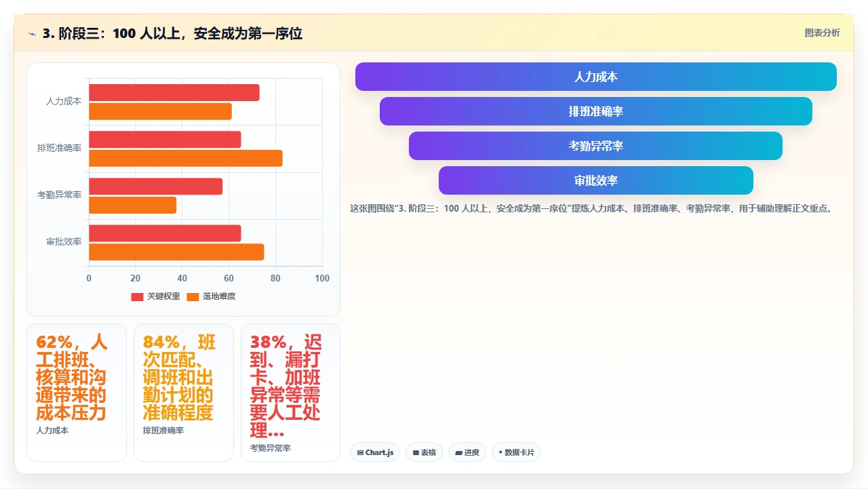Select the 考勤异常率 funnel bar
The image size is (868, 489).
(x=595, y=146)
